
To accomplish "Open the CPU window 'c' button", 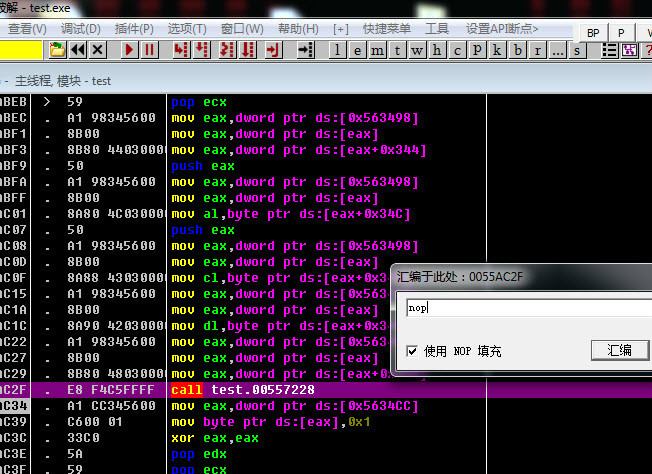I will click(x=457, y=50).
